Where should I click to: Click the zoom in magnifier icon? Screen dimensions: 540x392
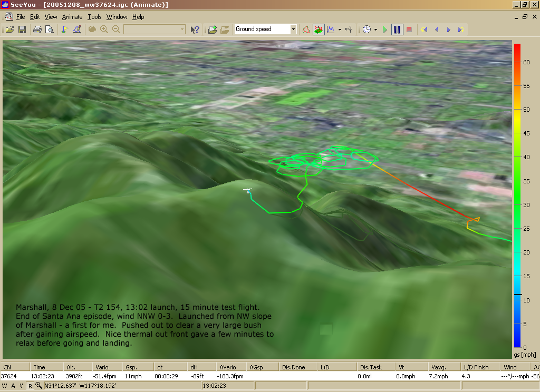pos(104,30)
